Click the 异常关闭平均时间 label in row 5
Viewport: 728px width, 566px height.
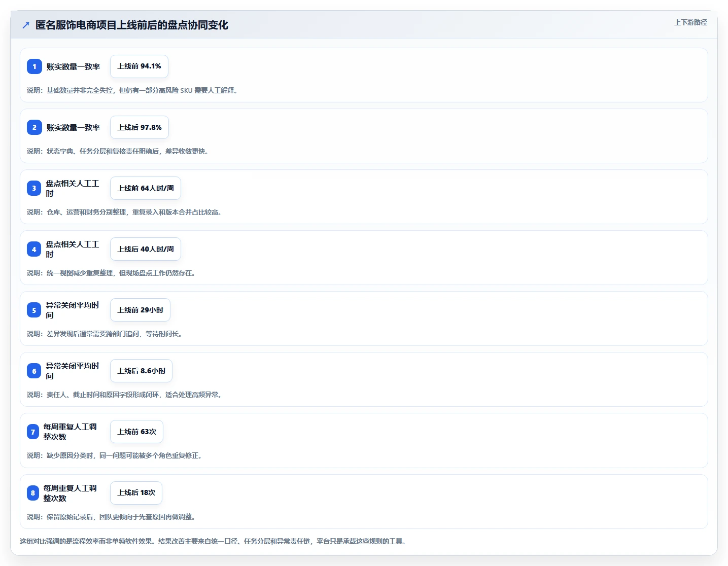tap(73, 310)
